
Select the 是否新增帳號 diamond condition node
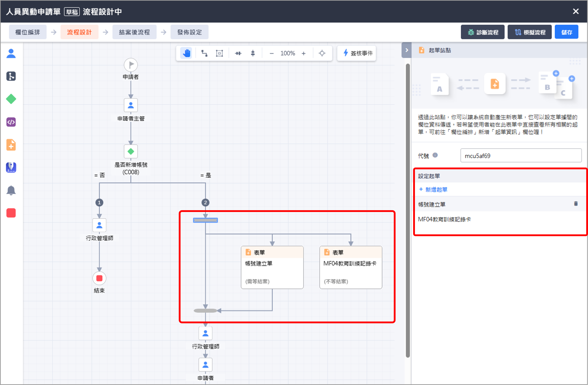click(131, 151)
